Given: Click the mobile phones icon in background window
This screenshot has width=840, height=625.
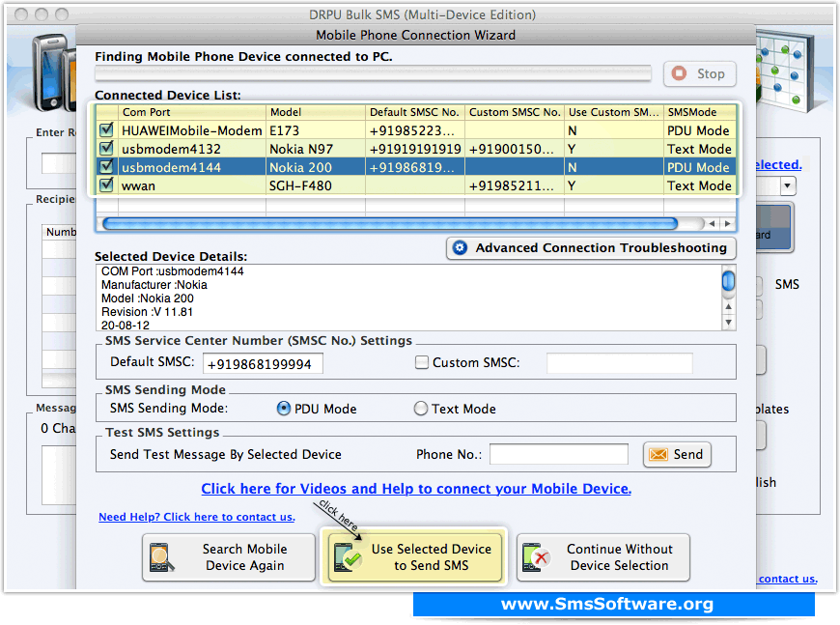Looking at the screenshot, I should (53, 72).
